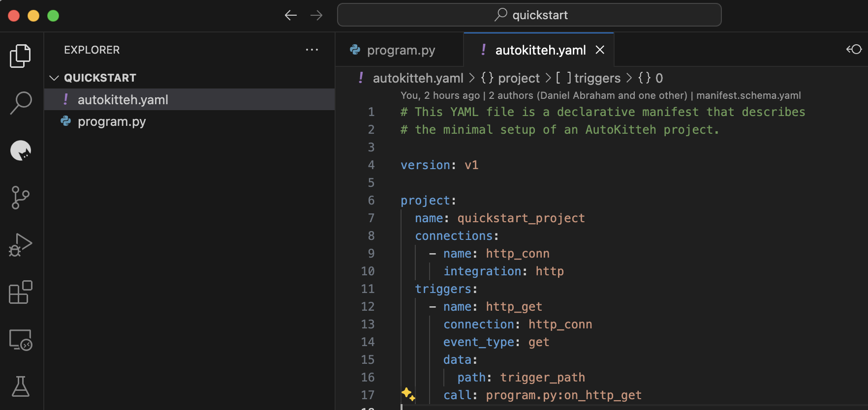Click 'integration: http' line

tap(504, 271)
